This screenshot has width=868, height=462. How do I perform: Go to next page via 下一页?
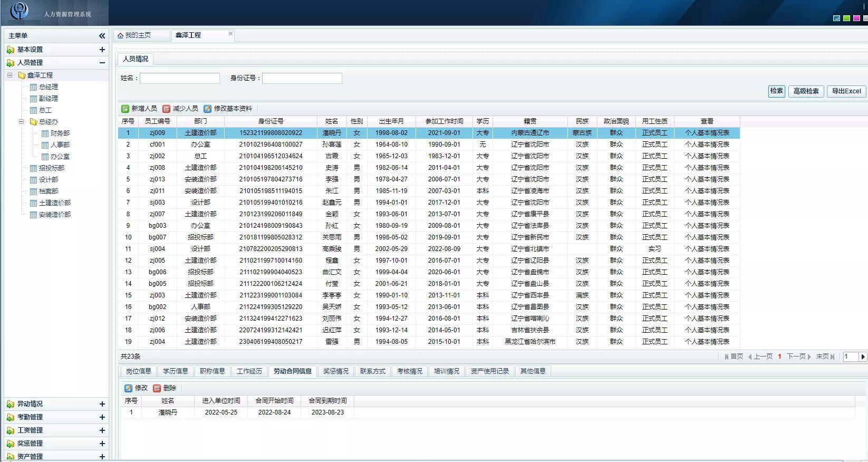799,357
